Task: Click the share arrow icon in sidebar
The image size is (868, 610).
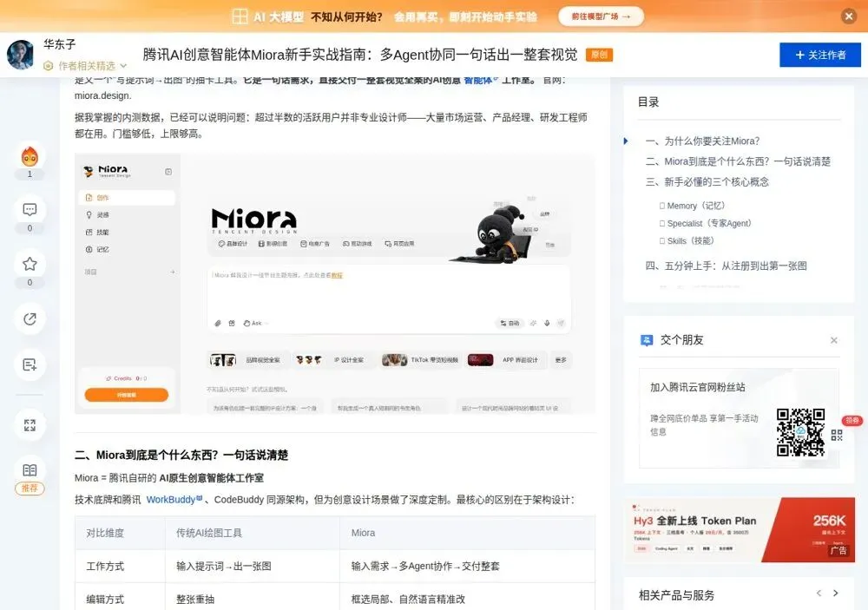Action: pyautogui.click(x=30, y=318)
